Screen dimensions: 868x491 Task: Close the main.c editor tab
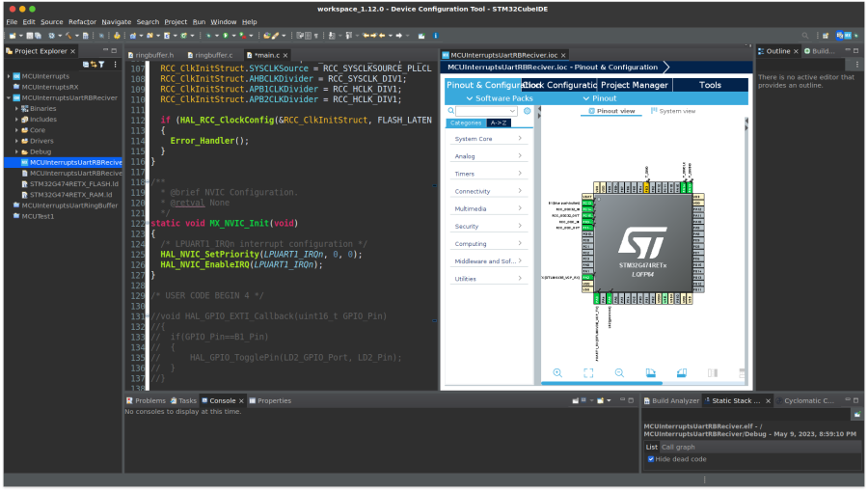point(286,55)
